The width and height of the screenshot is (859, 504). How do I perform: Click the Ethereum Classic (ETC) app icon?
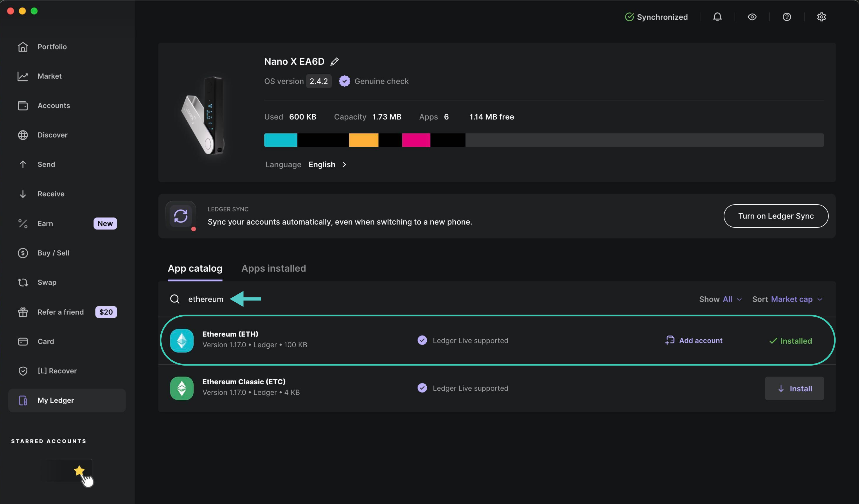pyautogui.click(x=182, y=388)
